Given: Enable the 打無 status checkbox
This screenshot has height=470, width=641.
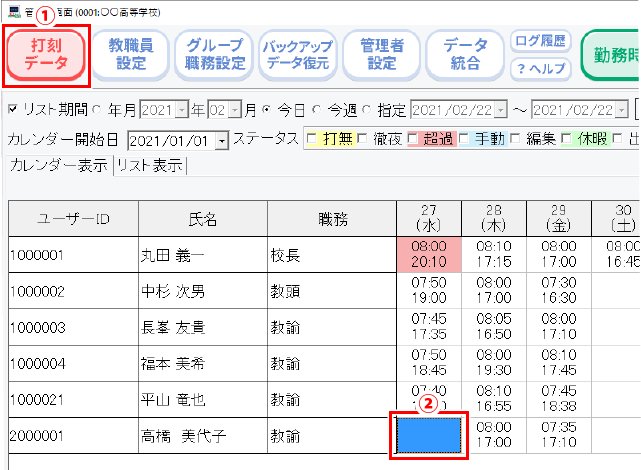Looking at the screenshot, I should point(312,138).
